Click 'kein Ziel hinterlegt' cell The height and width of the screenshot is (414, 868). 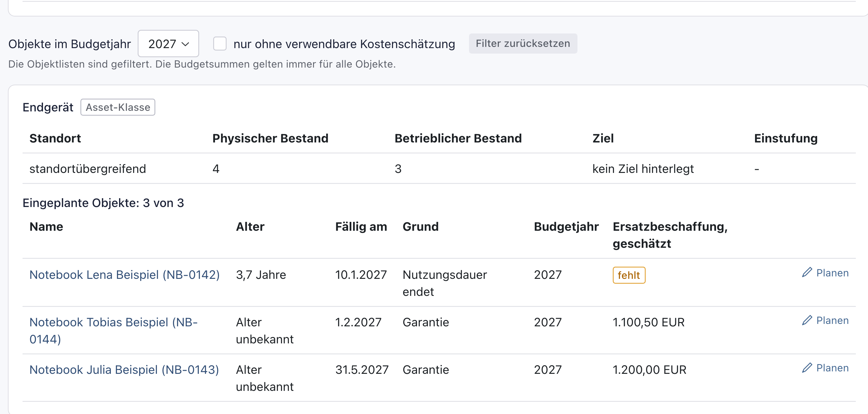coord(643,169)
